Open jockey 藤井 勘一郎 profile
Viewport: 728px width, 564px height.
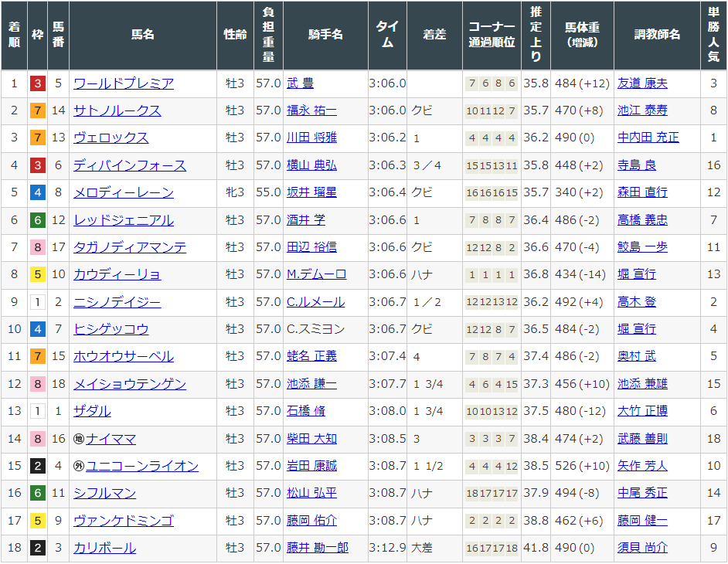(x=318, y=548)
